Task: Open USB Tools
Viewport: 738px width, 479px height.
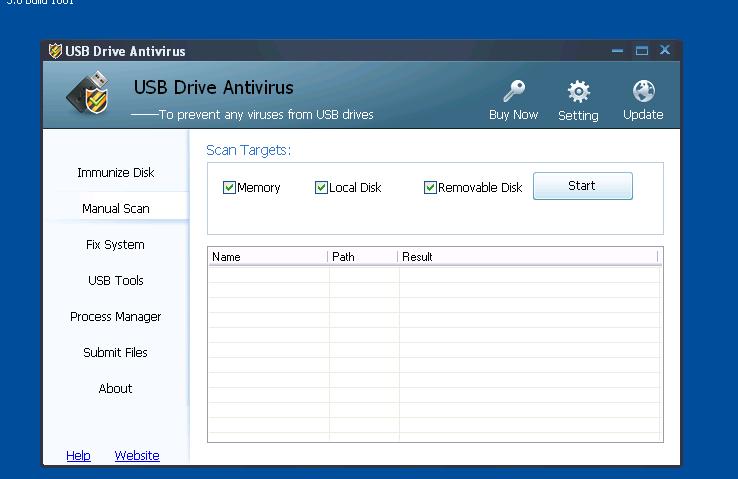Action: 116,280
